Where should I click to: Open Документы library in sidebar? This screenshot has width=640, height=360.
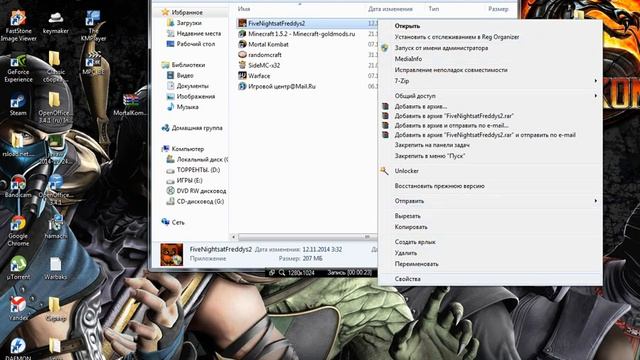(x=188, y=86)
